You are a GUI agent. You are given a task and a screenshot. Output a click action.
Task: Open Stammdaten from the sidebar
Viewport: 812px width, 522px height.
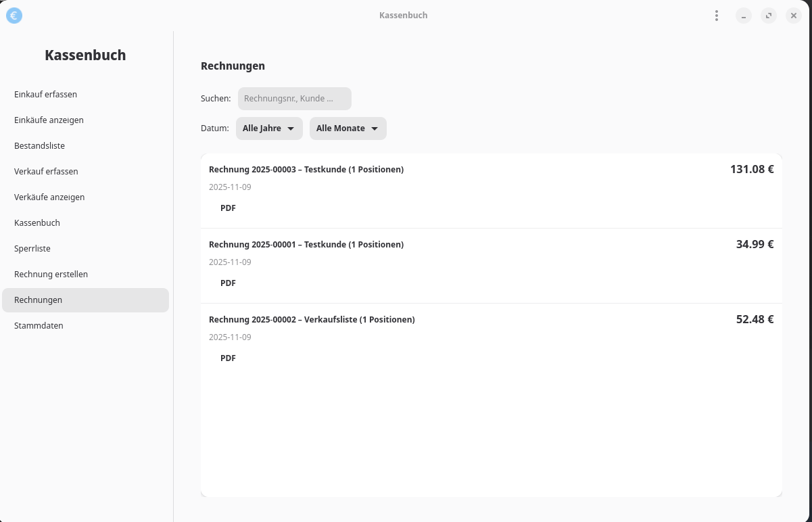point(39,326)
